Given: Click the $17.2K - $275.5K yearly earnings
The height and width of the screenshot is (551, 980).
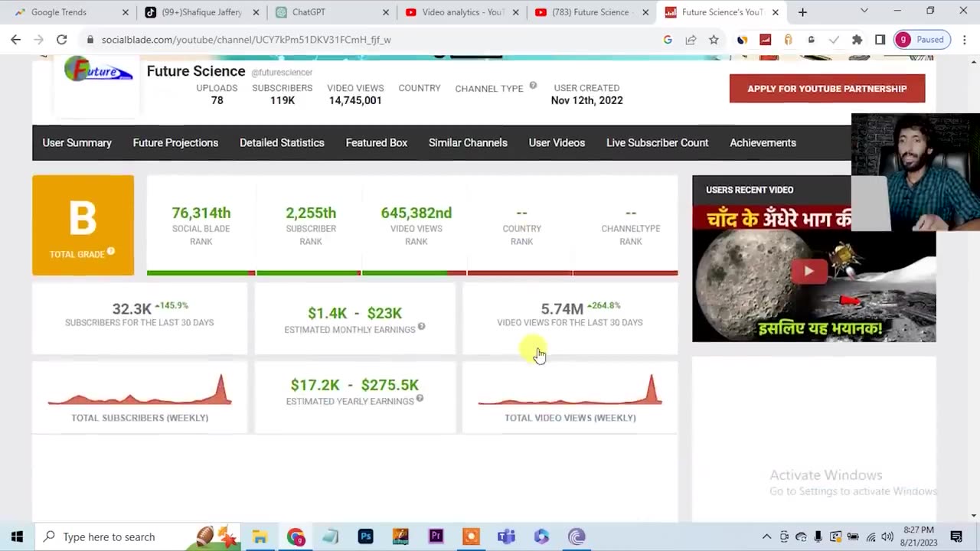Looking at the screenshot, I should (354, 385).
